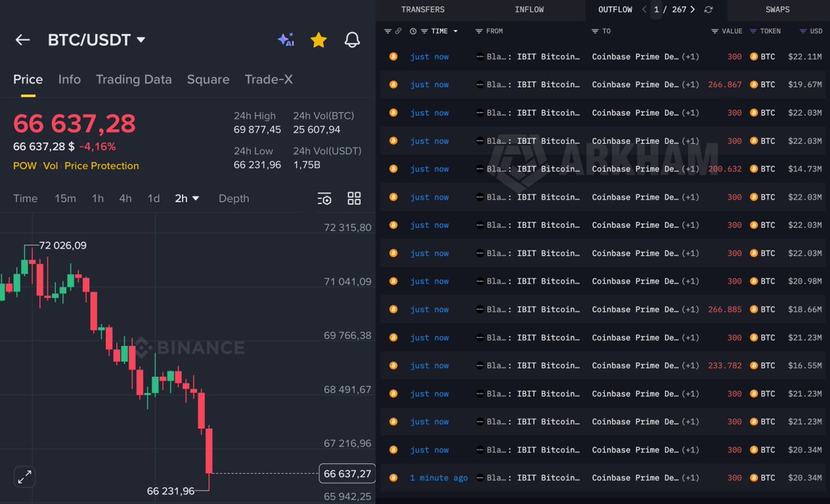
Task: Click the Bitcoin icon in '1 minute ago' row
Action: [x=394, y=478]
